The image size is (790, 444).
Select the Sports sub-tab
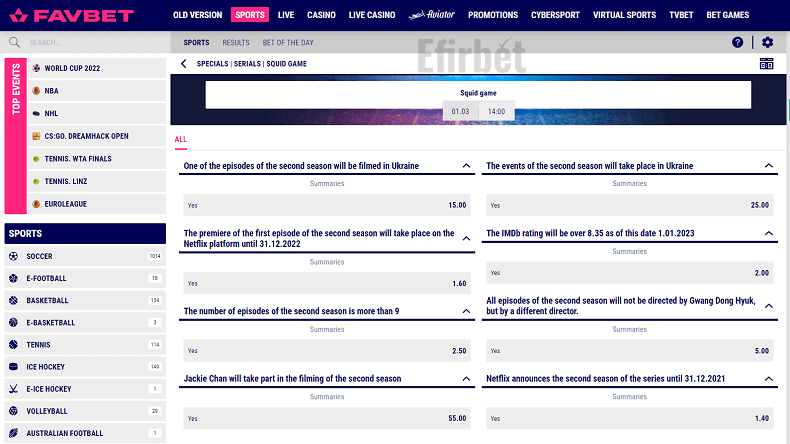click(196, 43)
